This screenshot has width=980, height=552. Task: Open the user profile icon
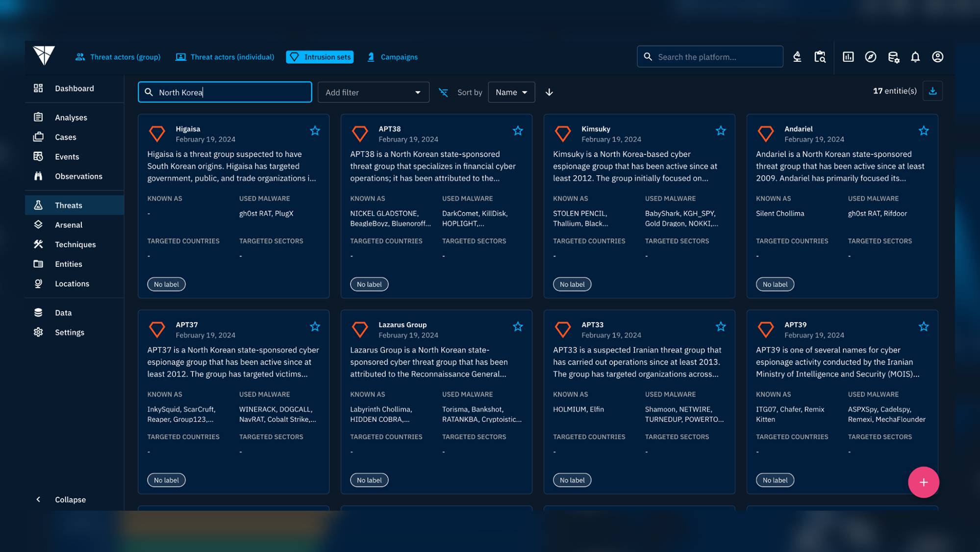(x=937, y=57)
